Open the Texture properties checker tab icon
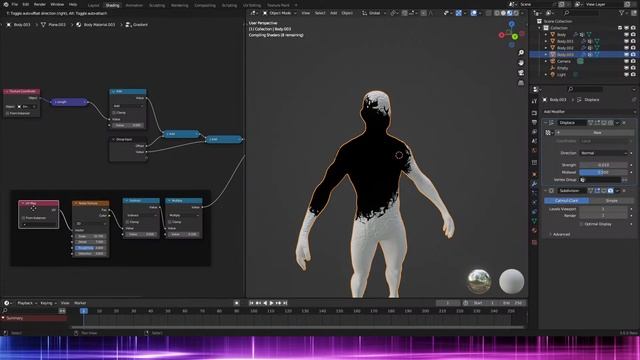The image size is (640, 360). coord(534,242)
